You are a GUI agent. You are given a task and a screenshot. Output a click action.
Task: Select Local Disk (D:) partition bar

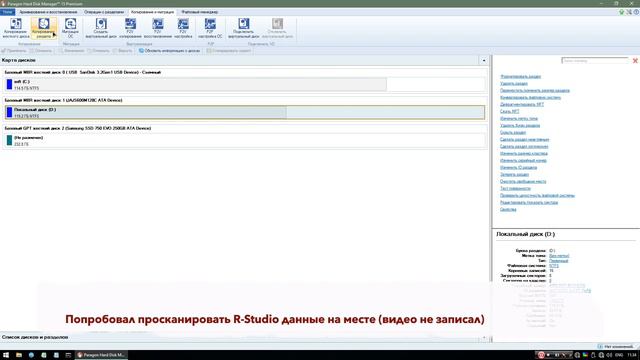click(x=245, y=113)
